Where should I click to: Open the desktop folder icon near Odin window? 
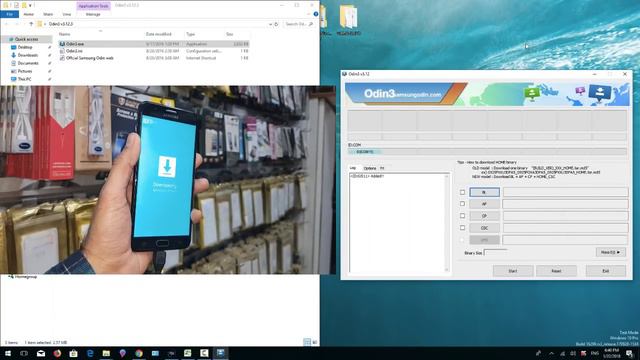349,20
